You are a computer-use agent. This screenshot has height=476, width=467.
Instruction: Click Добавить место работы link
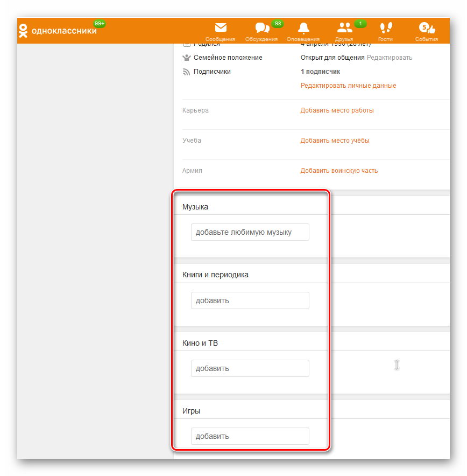click(x=337, y=110)
